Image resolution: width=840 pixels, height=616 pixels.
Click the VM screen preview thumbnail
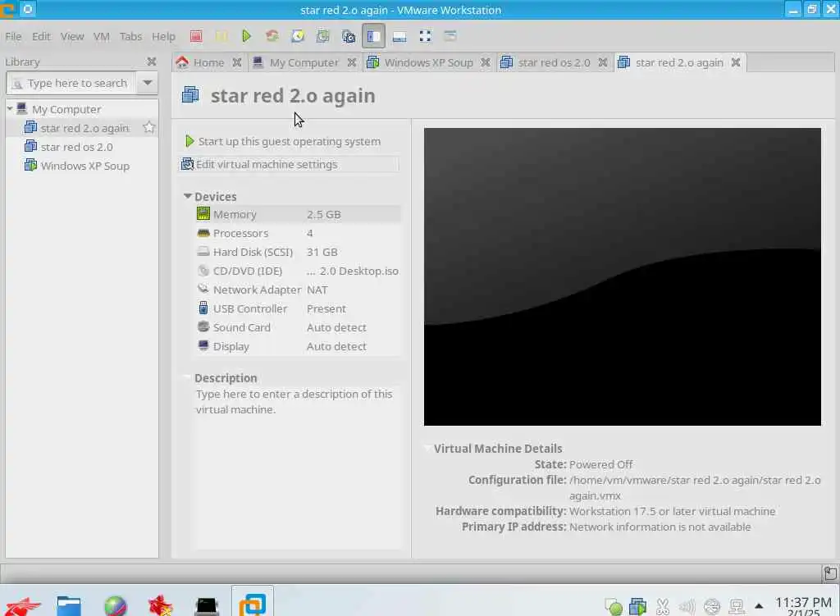tap(623, 276)
